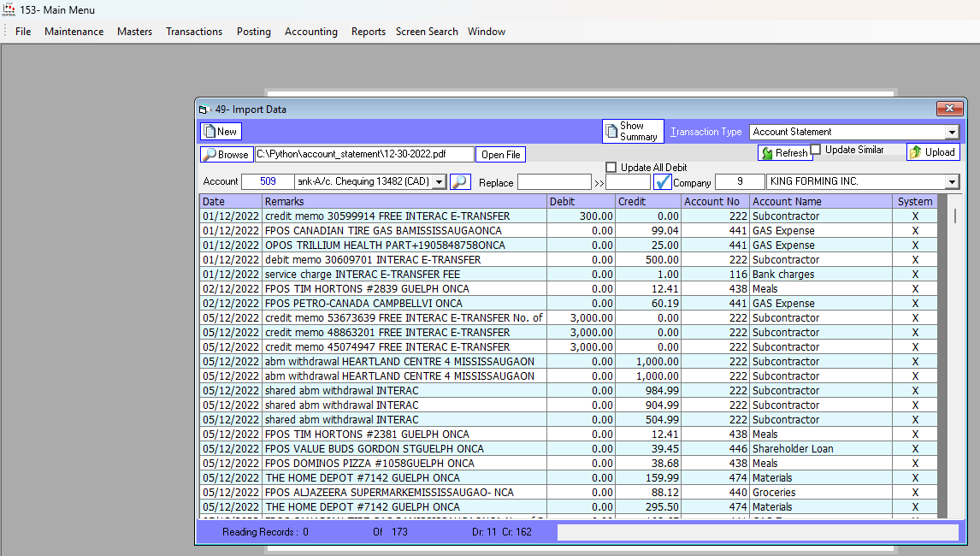This screenshot has width=980, height=556.
Task: Open the Reports menu
Action: pyautogui.click(x=368, y=32)
